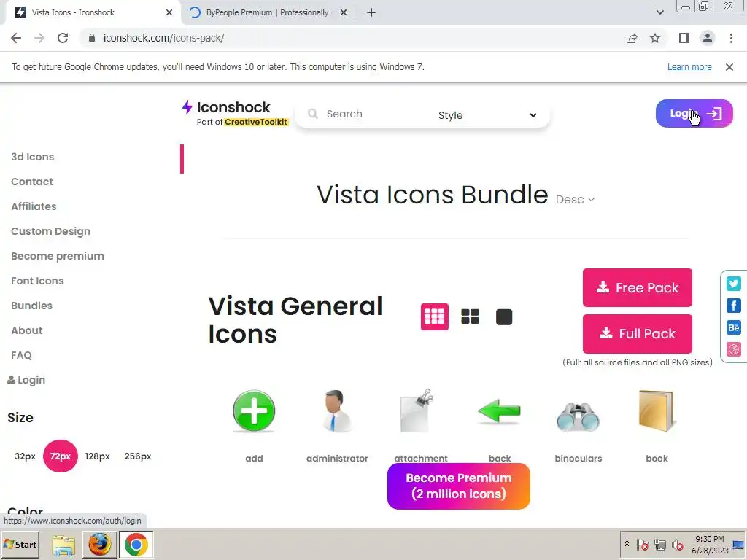This screenshot has height=560, width=747.
Task: Open the Behance social link
Action: (734, 327)
